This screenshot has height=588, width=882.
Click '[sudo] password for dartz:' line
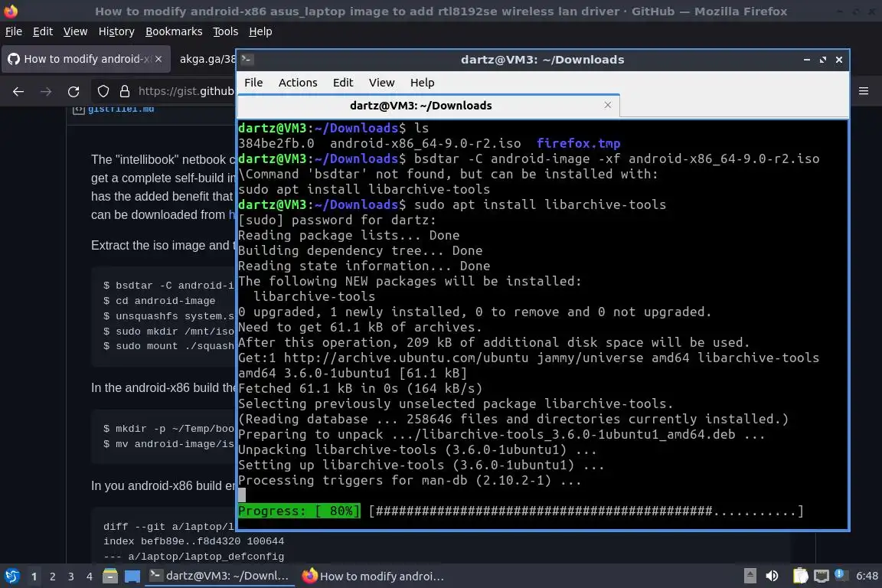click(337, 220)
